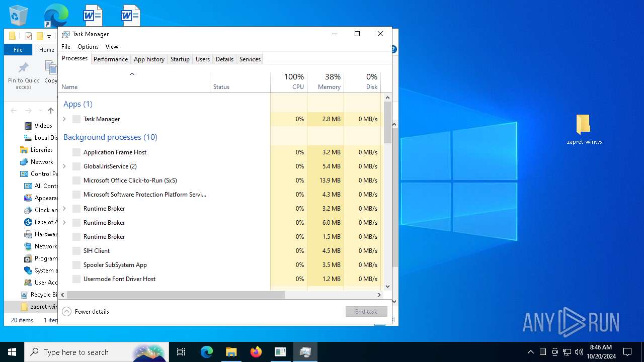644x362 pixels.
Task: Open File Explorer from the taskbar
Action: [x=231, y=352]
